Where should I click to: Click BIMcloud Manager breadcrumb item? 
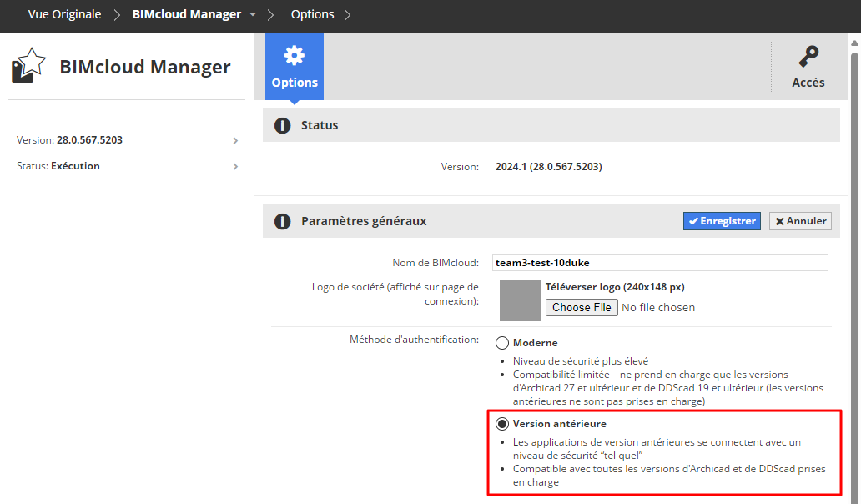(x=187, y=14)
